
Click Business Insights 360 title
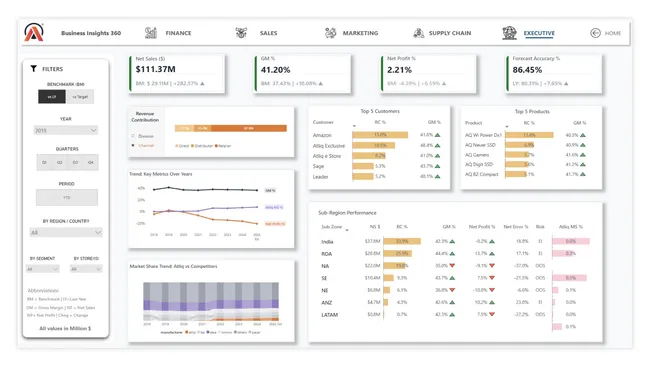91,33
